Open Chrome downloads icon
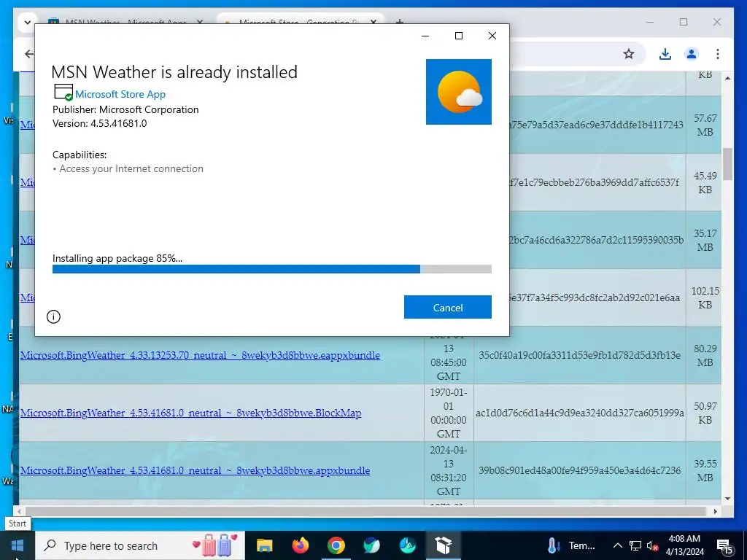Screen dimensions: 747x560 pos(665,54)
